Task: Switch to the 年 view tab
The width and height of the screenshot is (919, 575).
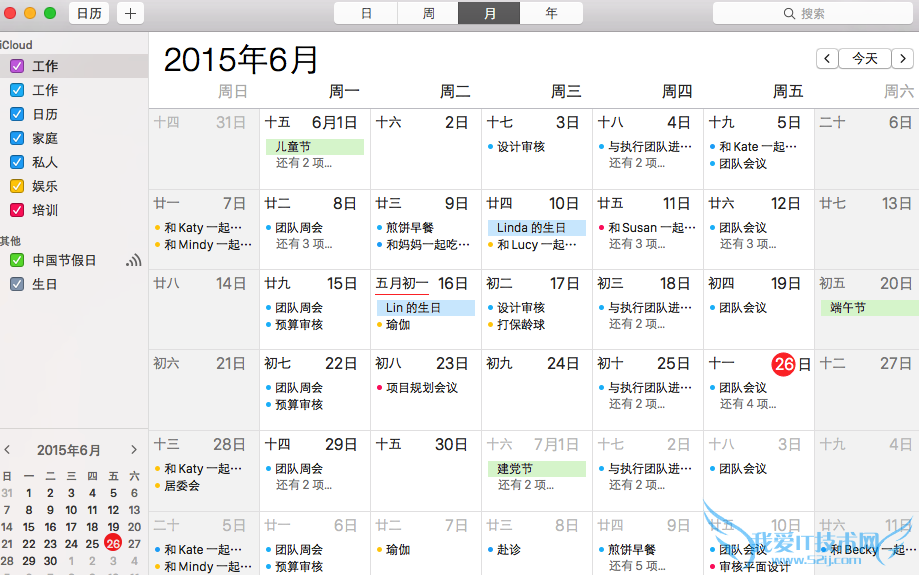Action: point(551,13)
